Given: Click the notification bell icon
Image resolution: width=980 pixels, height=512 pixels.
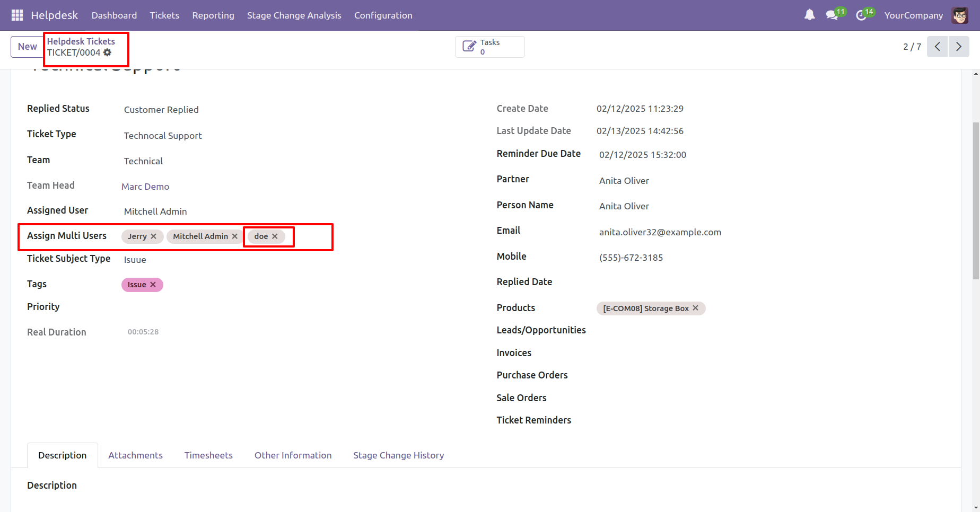Looking at the screenshot, I should (809, 15).
